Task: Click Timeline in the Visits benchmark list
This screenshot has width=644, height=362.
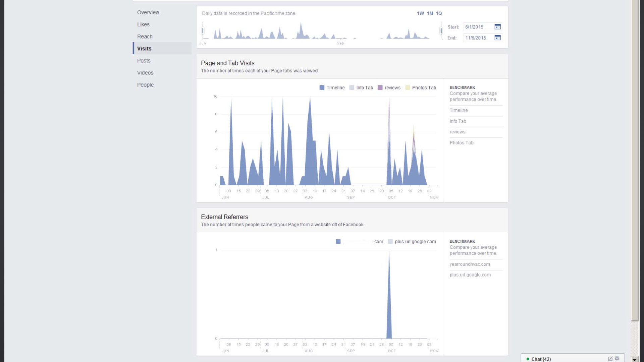Action: coord(459,110)
